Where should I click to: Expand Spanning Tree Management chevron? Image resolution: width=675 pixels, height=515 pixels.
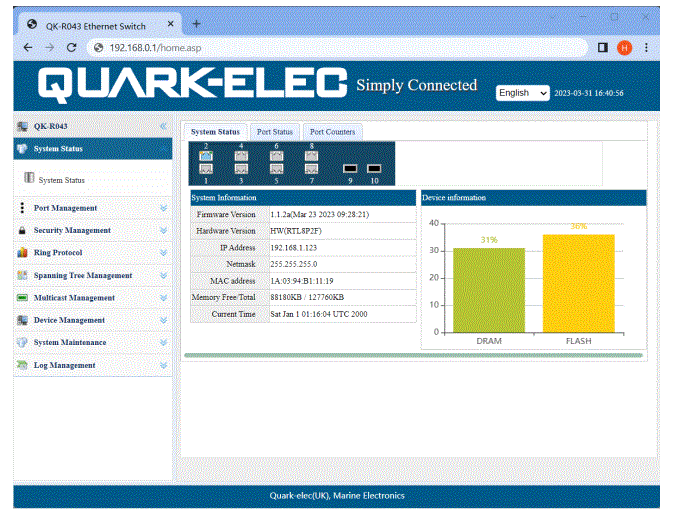tap(164, 275)
